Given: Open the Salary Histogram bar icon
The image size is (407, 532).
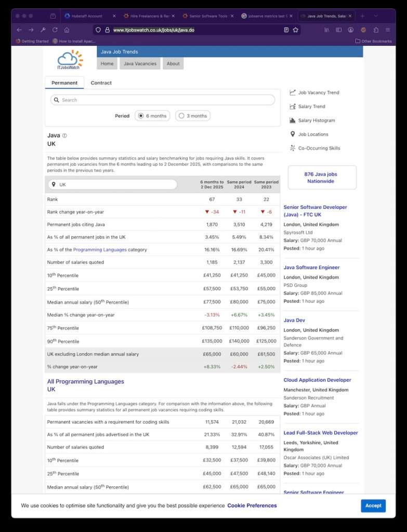Looking at the screenshot, I should pyautogui.click(x=293, y=121).
